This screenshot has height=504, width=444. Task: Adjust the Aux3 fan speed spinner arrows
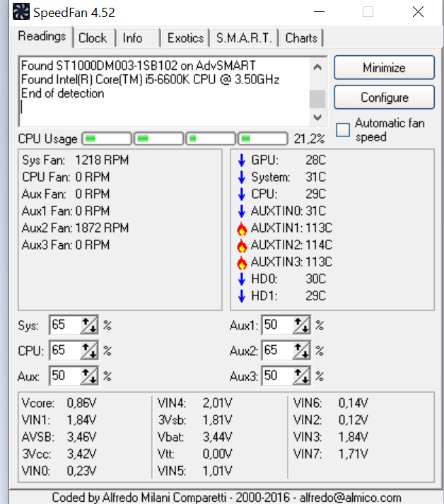pos(302,376)
